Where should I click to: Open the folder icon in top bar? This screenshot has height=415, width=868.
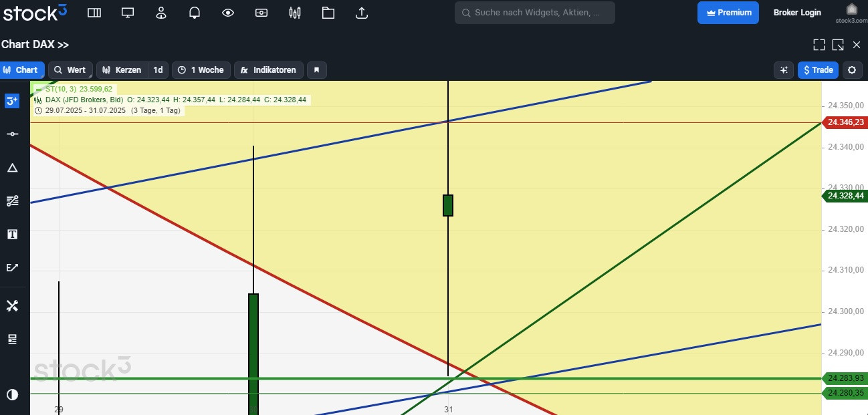pyautogui.click(x=328, y=13)
